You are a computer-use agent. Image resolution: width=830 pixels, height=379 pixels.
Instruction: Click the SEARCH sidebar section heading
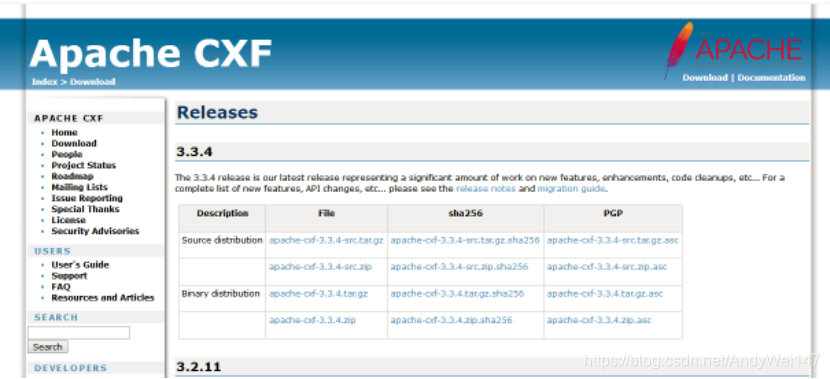click(56, 318)
